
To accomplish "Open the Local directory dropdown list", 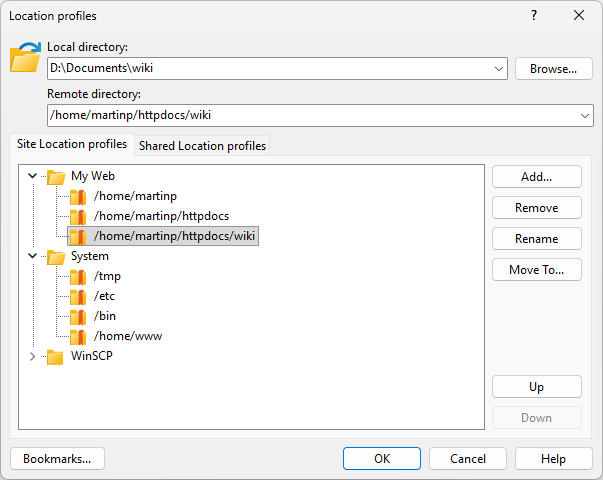I will pos(499,69).
